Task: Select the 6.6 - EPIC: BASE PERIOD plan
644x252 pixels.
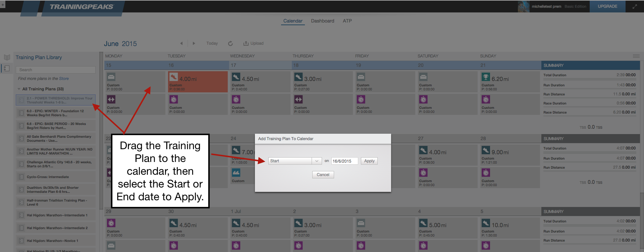Action: click(x=56, y=126)
